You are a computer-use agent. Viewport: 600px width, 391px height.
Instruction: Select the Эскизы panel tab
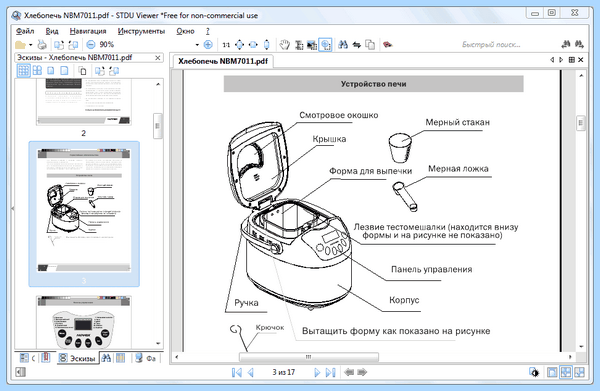tap(77, 358)
